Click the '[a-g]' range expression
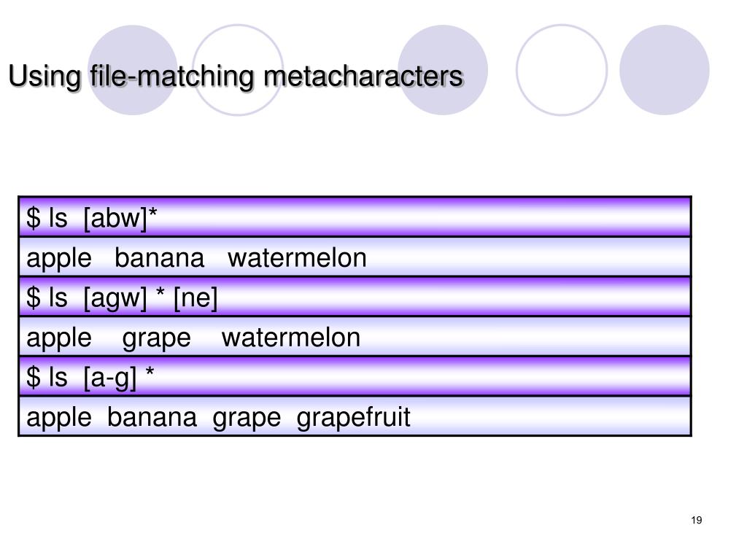The height and width of the screenshot is (560, 747). point(109,378)
